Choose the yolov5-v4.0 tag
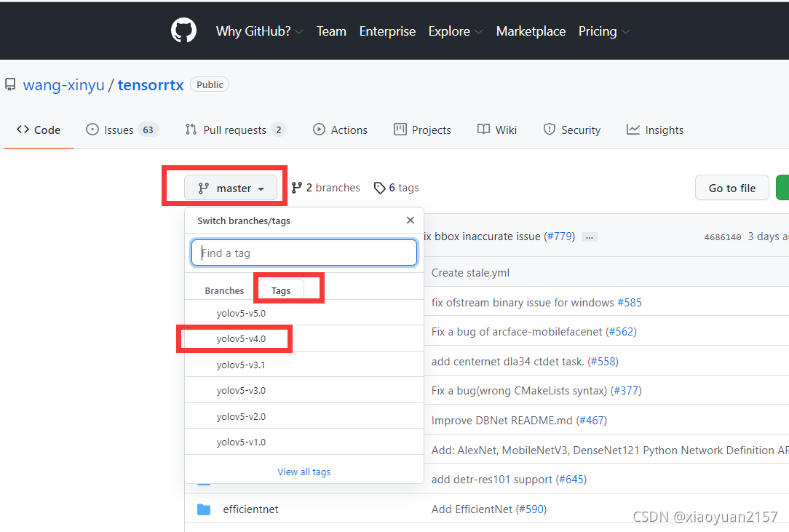The height and width of the screenshot is (532, 789). (x=304, y=338)
